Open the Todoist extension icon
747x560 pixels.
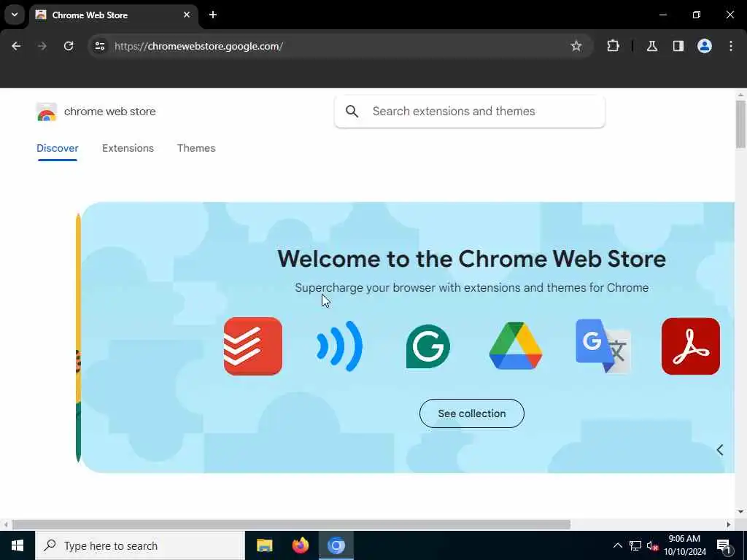[x=253, y=346]
